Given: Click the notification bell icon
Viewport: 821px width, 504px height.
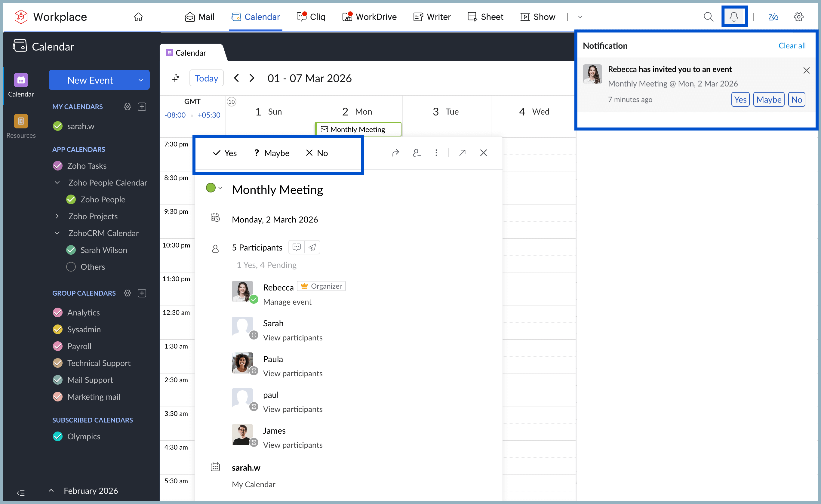Looking at the screenshot, I should tap(734, 17).
